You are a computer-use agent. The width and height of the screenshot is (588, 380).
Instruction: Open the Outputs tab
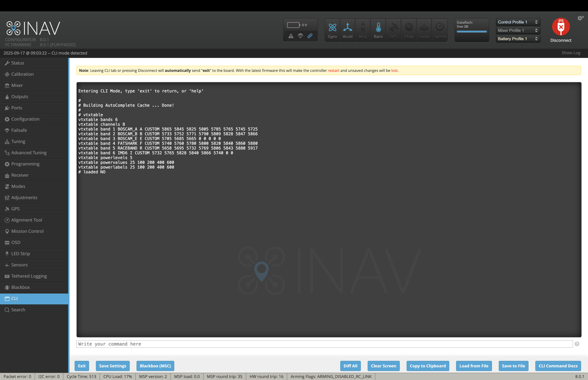[34, 97]
